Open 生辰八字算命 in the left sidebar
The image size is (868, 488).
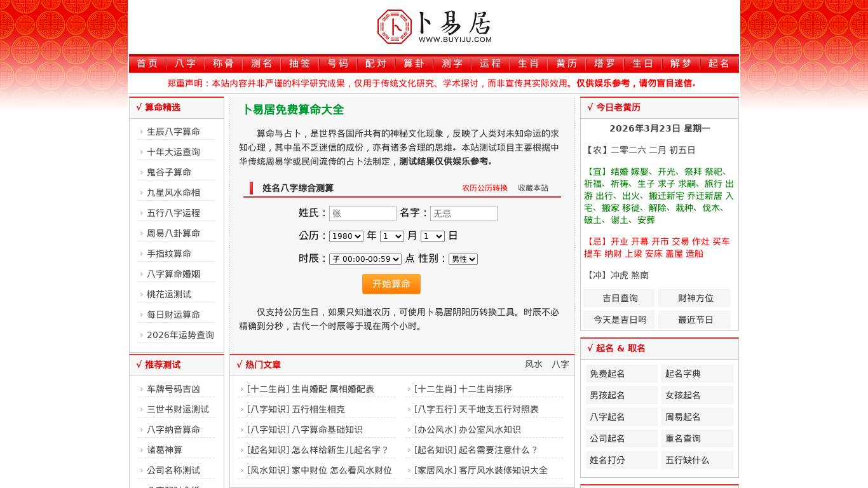(x=173, y=132)
